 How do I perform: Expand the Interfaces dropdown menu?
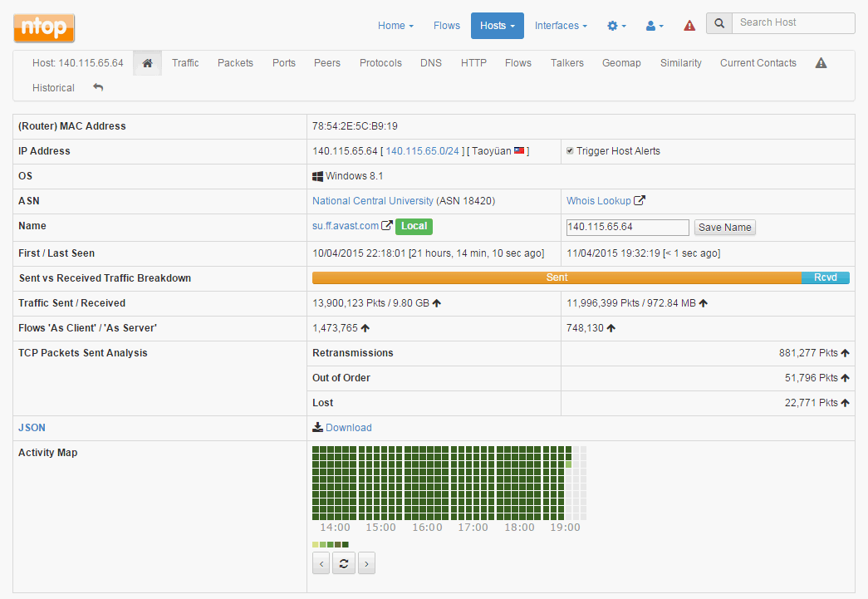tap(561, 26)
